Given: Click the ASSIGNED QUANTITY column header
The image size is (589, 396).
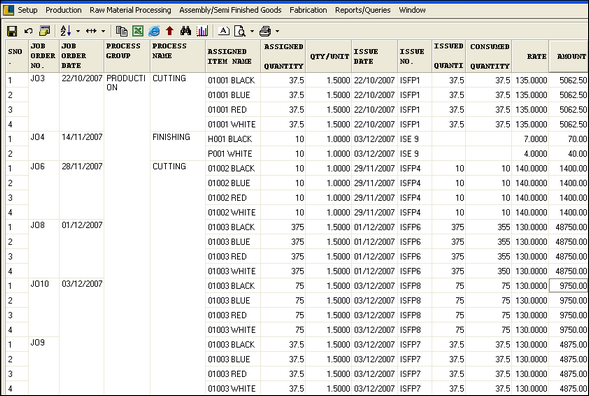Looking at the screenshot, I should [283, 56].
